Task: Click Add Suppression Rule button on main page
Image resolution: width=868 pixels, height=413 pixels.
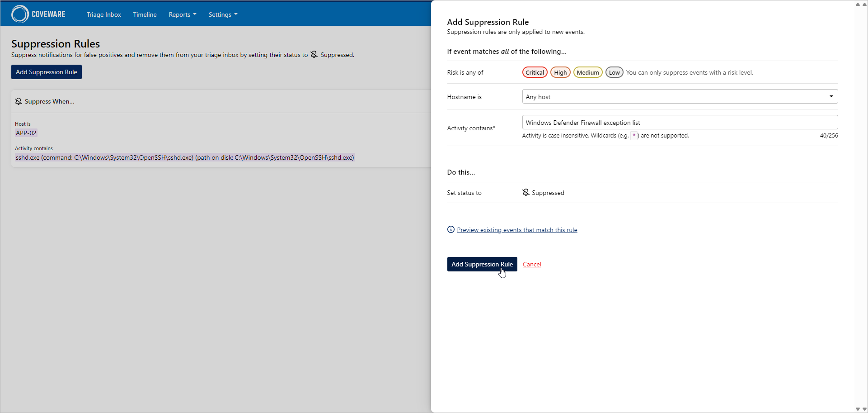Action: 47,72
